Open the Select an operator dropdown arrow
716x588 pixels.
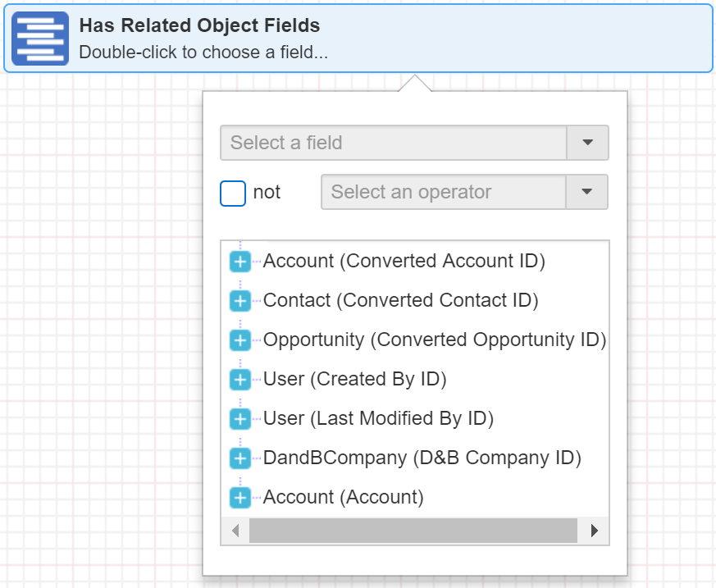[586, 192]
